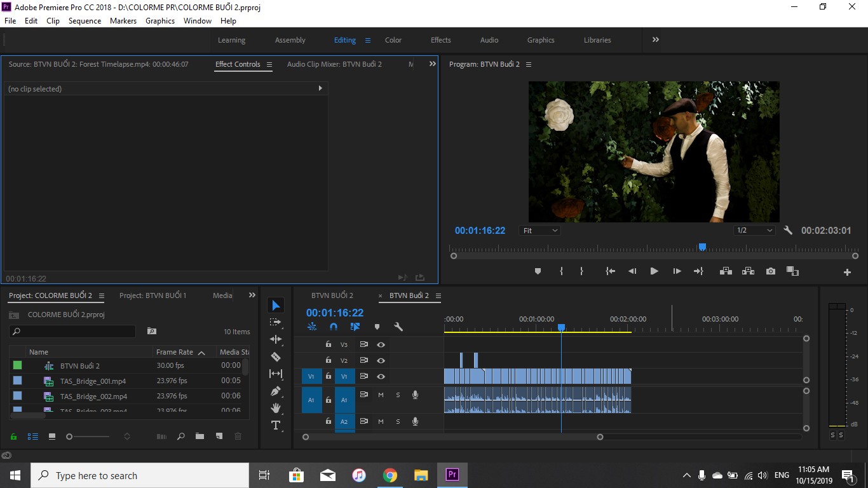Viewport: 868px width, 488px height.
Task: Step forward one frame
Action: (677, 271)
